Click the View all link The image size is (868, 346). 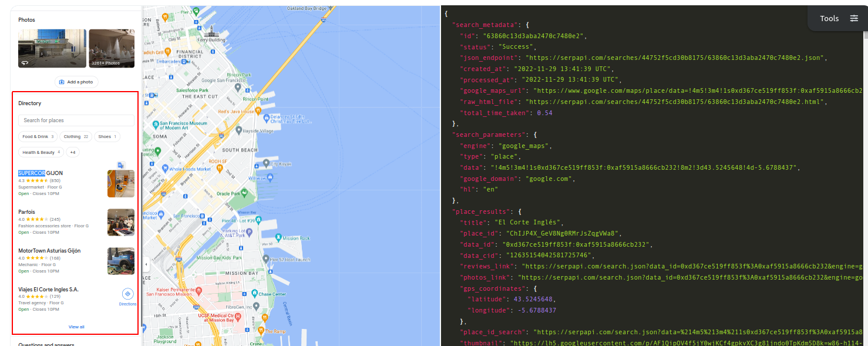tap(76, 327)
